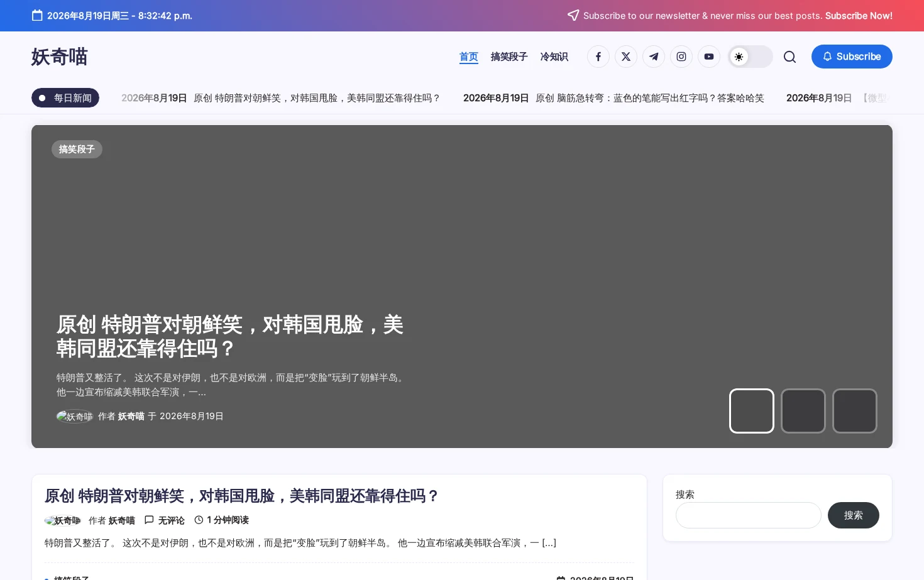Click the 无评论 comments link

tap(172, 520)
